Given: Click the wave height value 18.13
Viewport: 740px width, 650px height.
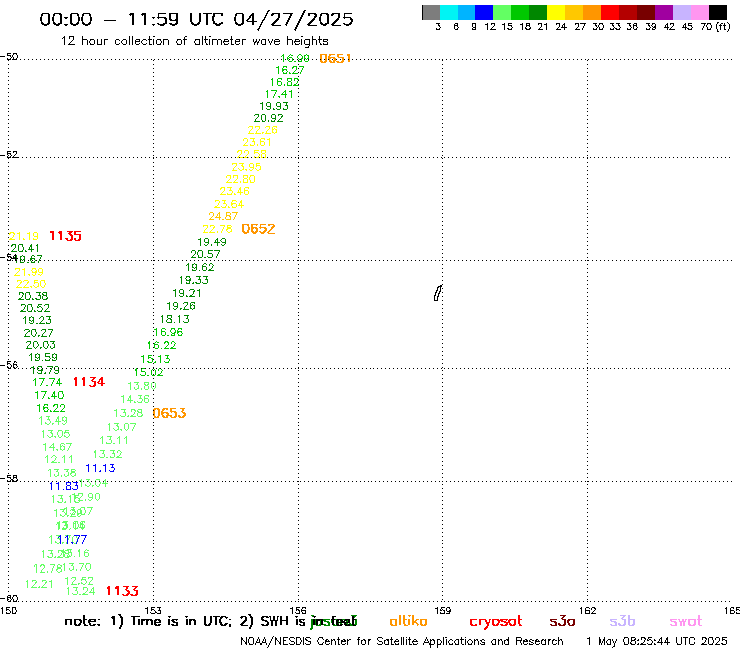Looking at the screenshot, I should [x=175, y=319].
